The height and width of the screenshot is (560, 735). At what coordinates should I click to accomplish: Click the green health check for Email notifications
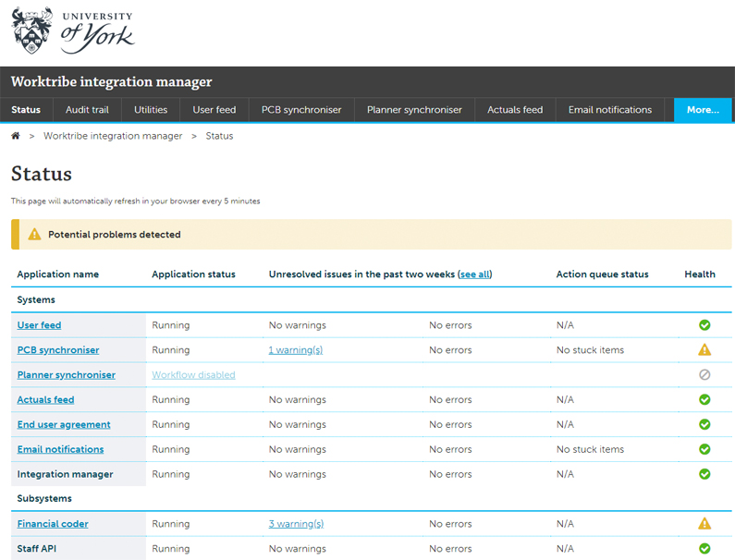tap(704, 449)
